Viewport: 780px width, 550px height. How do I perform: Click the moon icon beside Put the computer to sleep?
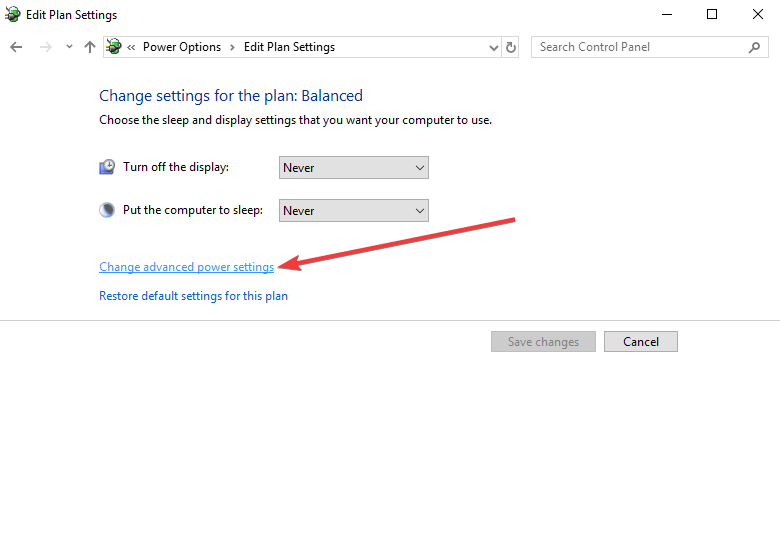[x=107, y=210]
